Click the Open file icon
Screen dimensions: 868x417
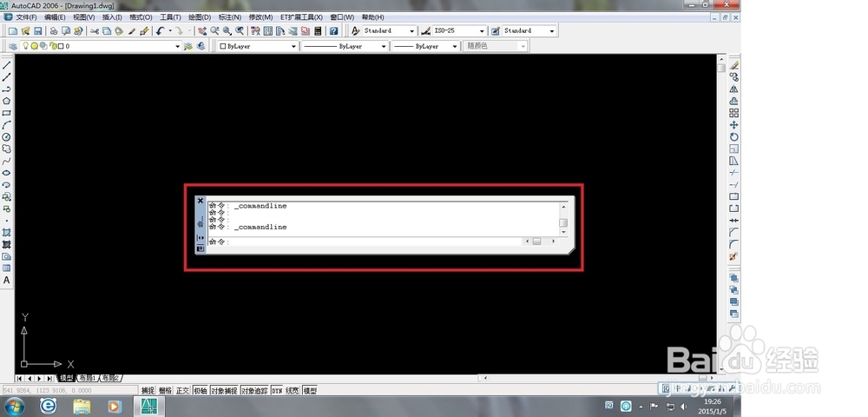25,31
